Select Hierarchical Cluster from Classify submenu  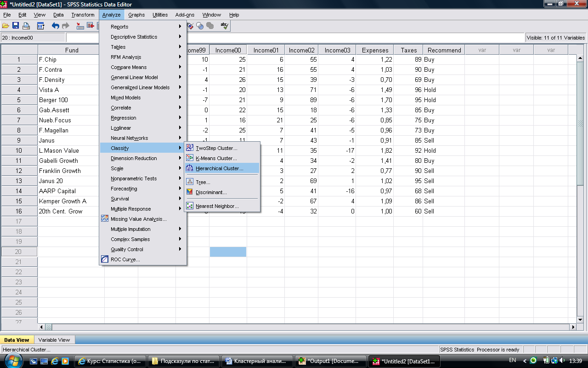[222, 168]
